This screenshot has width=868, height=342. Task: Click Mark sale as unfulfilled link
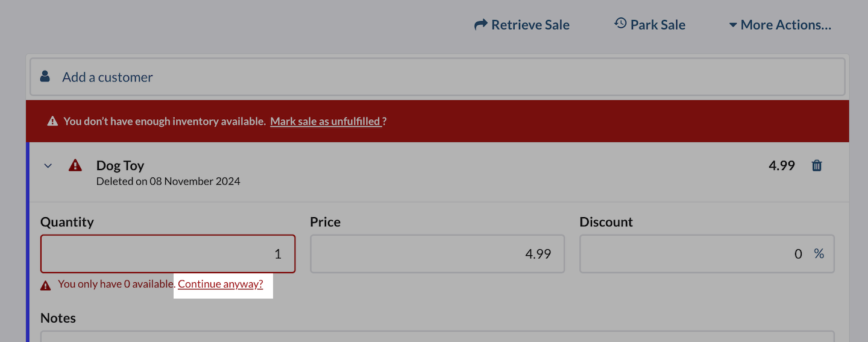(x=325, y=121)
